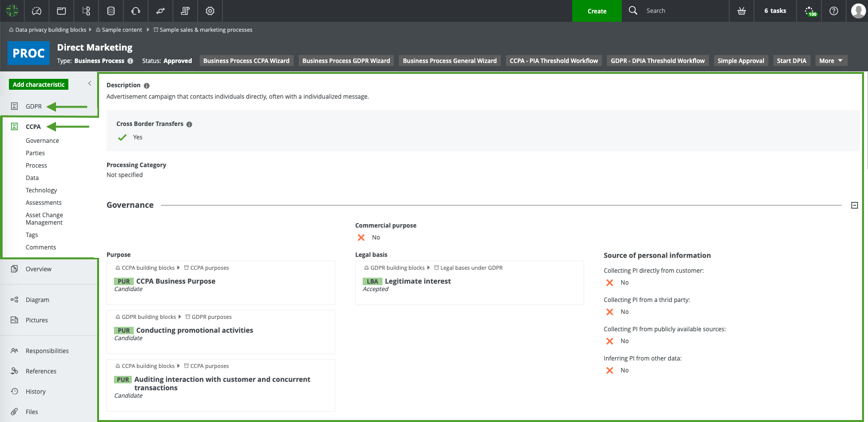Open the dashboard gauge icon
Screen dimensions: 868x422
[x=37, y=11]
